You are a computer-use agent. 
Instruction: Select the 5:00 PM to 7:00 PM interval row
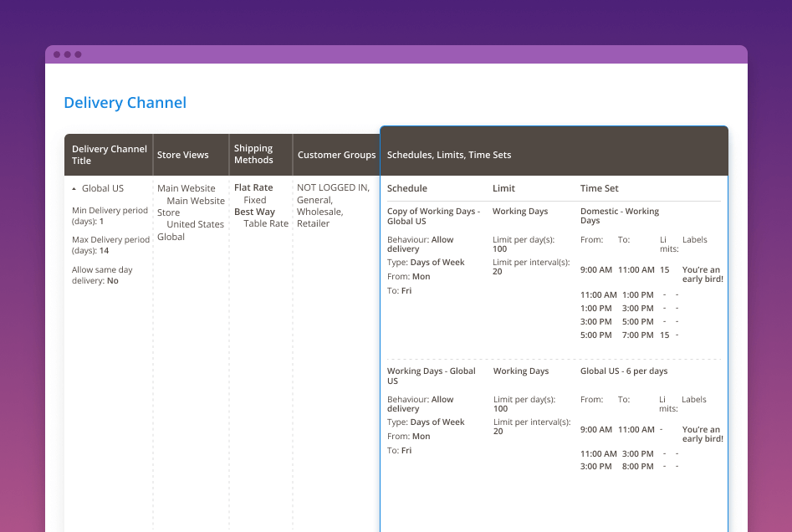pyautogui.click(x=627, y=335)
